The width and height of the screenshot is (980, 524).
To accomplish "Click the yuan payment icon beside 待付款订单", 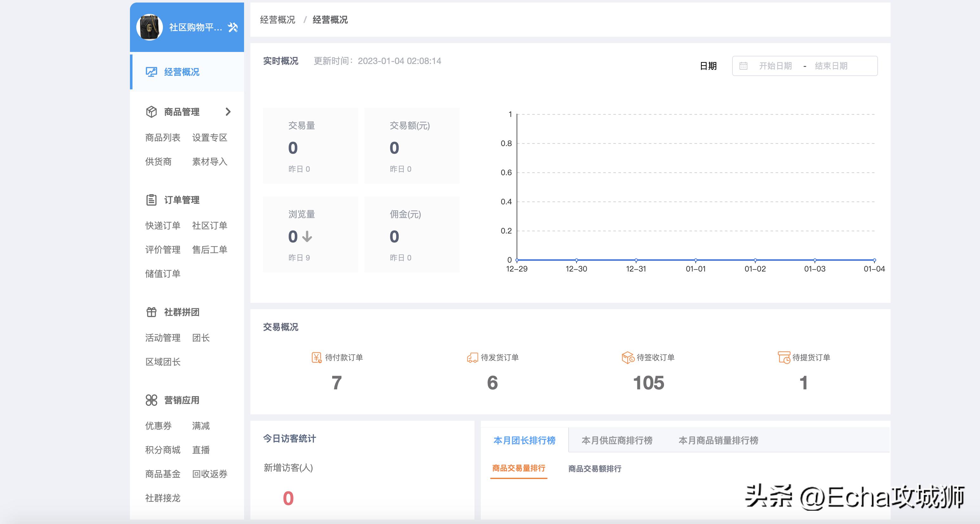I will point(315,357).
